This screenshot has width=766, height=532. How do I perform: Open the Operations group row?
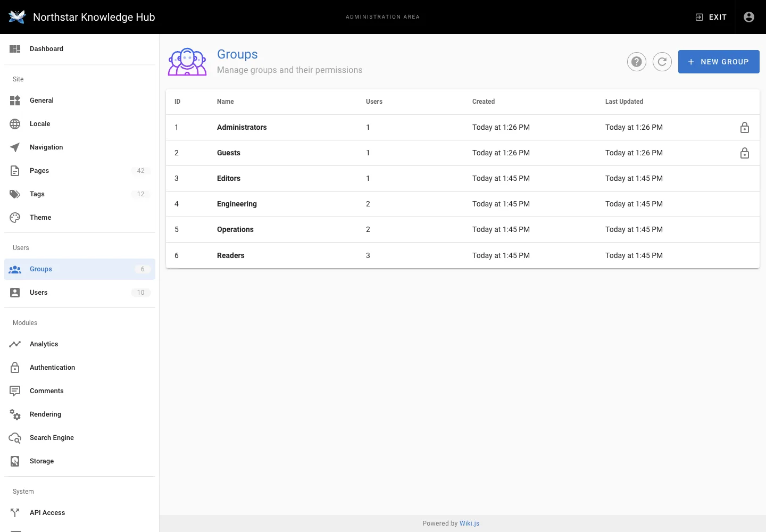coord(463,230)
